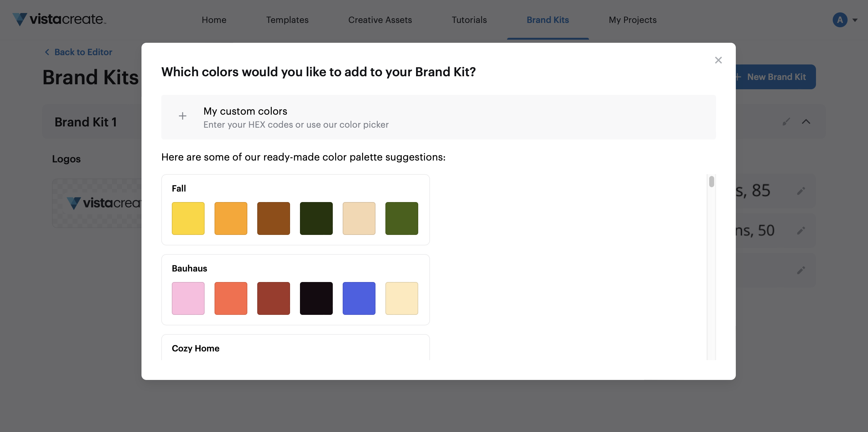Screen dimensions: 868x432
Task: Click the ready-made palette suggestions text
Action: 303,157
